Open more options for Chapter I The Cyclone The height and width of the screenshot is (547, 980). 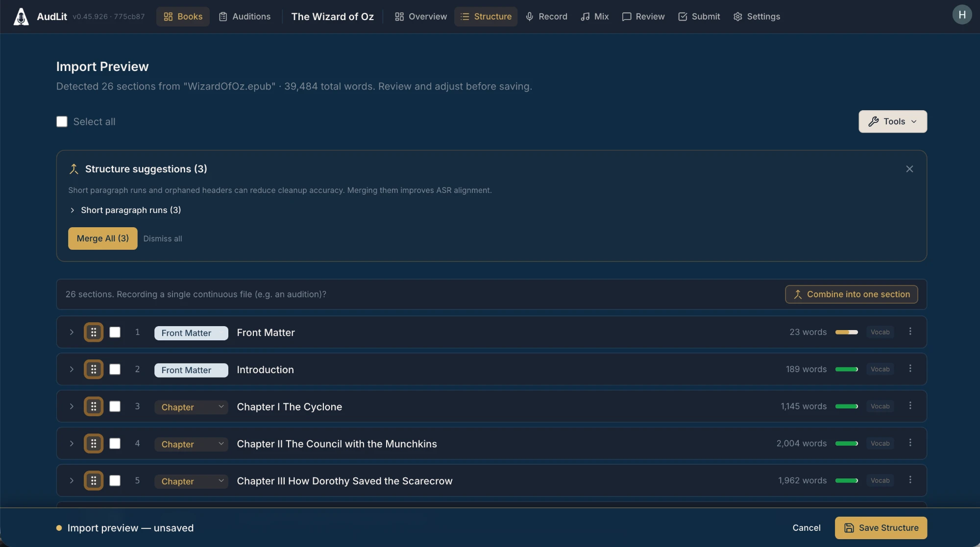pos(910,406)
